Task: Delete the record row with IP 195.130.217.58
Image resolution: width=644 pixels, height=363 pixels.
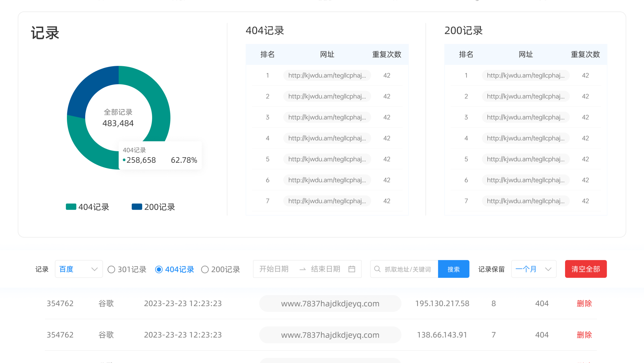Action: (584, 303)
